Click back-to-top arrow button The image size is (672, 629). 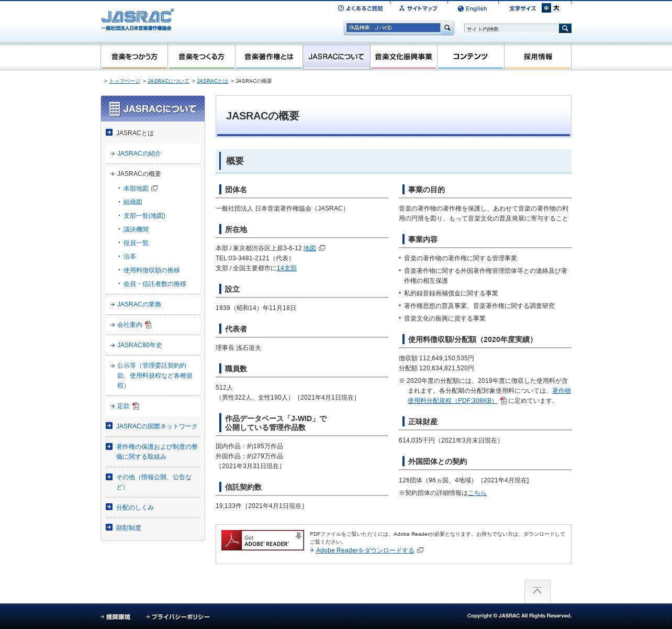tap(537, 591)
